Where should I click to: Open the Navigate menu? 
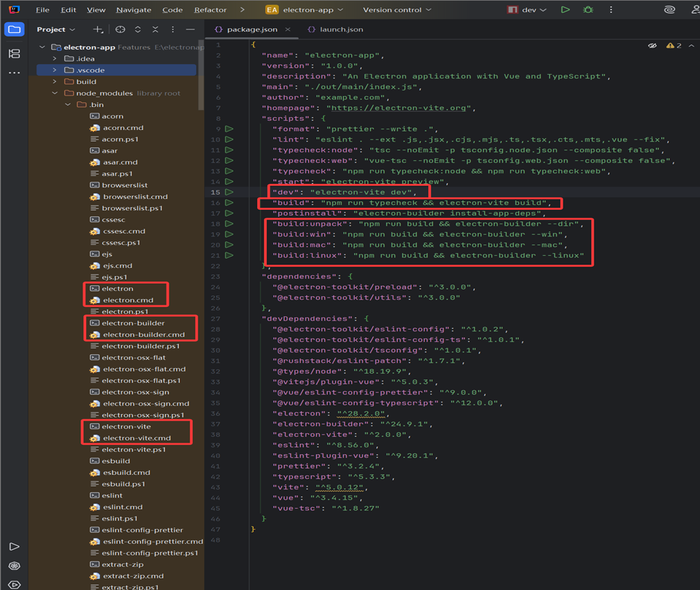coord(134,10)
